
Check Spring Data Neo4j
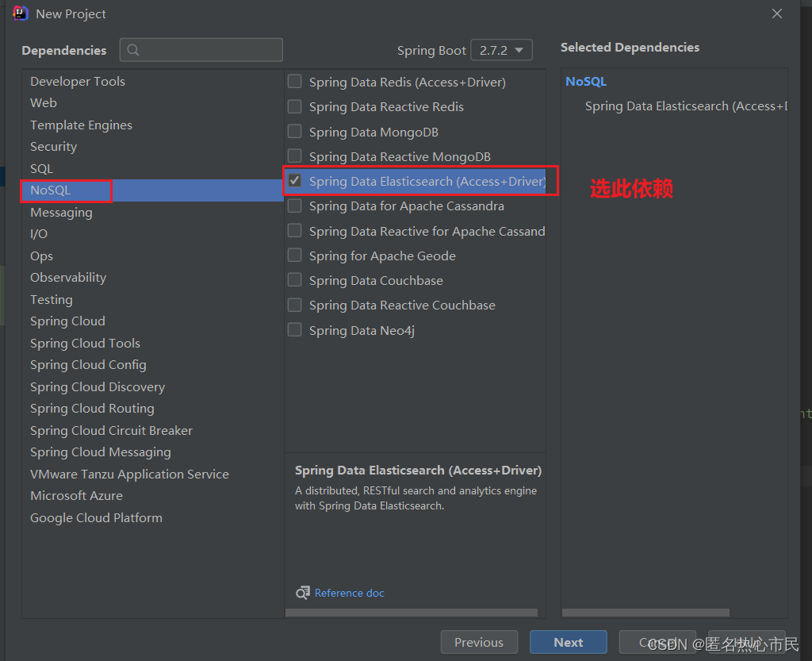[x=294, y=330]
